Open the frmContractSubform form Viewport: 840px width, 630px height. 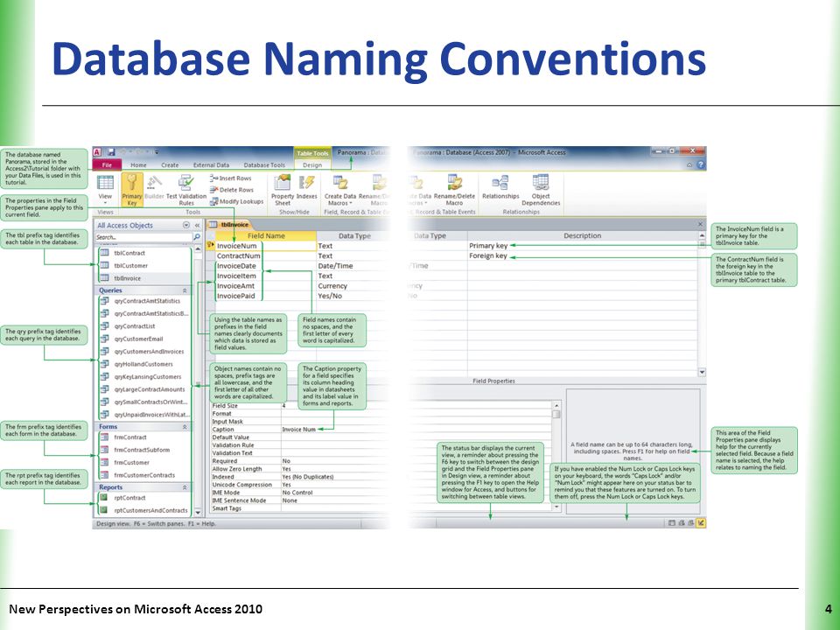pyautogui.click(x=142, y=450)
